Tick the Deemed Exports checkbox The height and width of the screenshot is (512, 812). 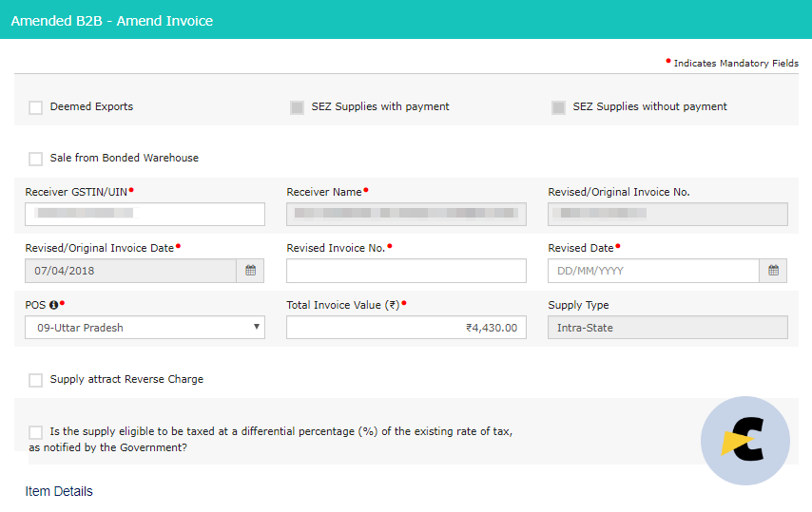coord(36,107)
